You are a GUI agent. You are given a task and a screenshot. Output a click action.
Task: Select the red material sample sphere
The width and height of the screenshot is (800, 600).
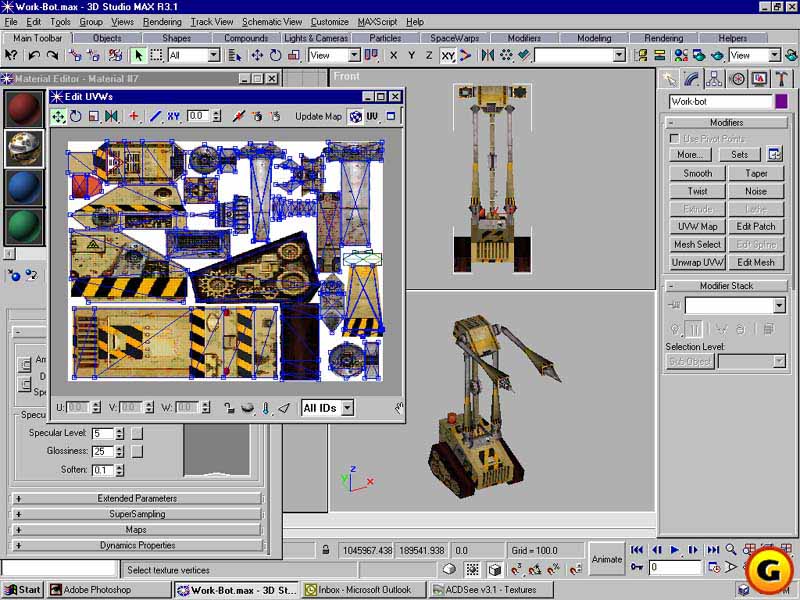coord(23,109)
